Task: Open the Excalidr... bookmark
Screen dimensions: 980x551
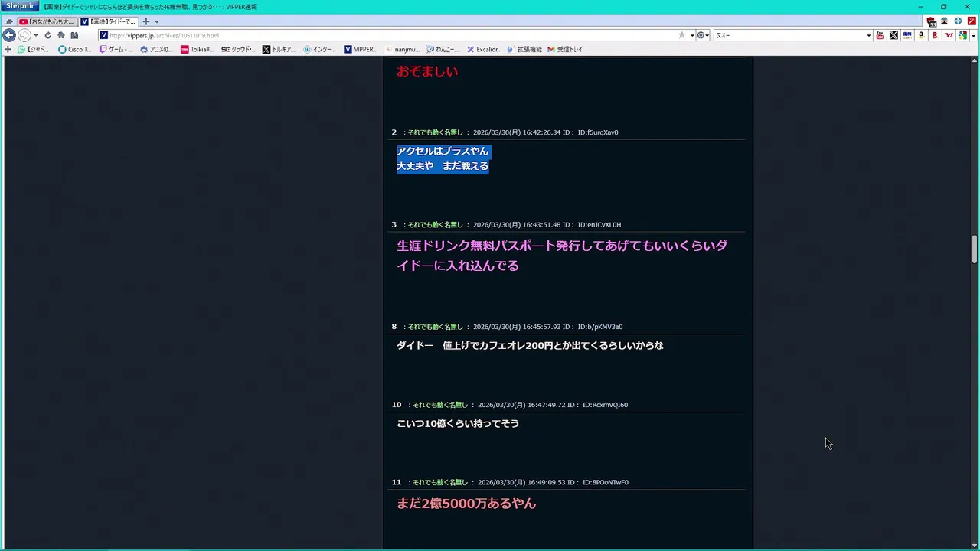Action: (x=484, y=49)
